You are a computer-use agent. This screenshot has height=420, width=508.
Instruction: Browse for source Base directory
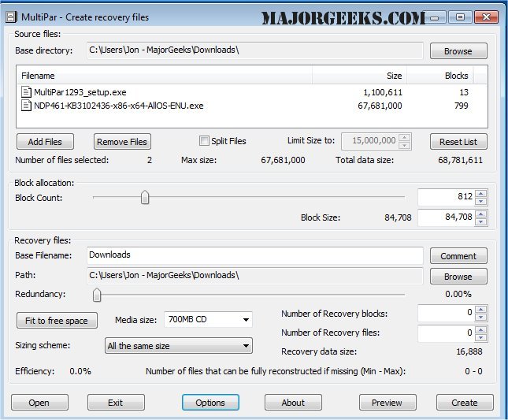pyautogui.click(x=458, y=51)
